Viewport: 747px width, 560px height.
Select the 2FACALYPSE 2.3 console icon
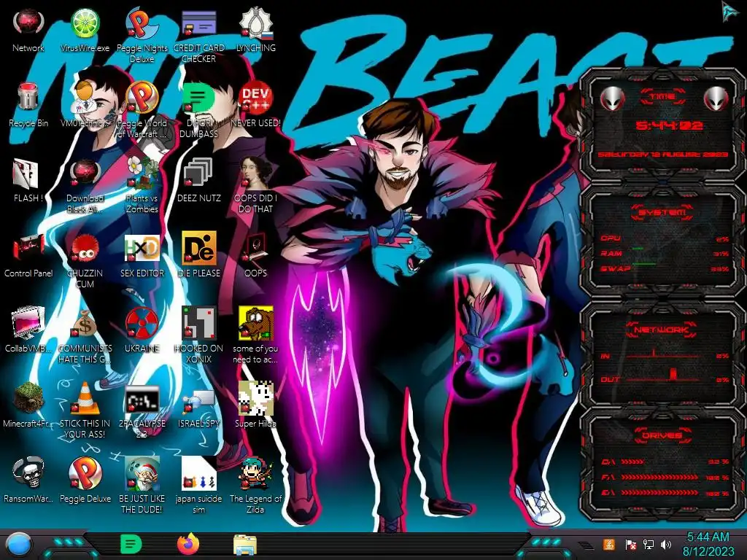tap(142, 399)
